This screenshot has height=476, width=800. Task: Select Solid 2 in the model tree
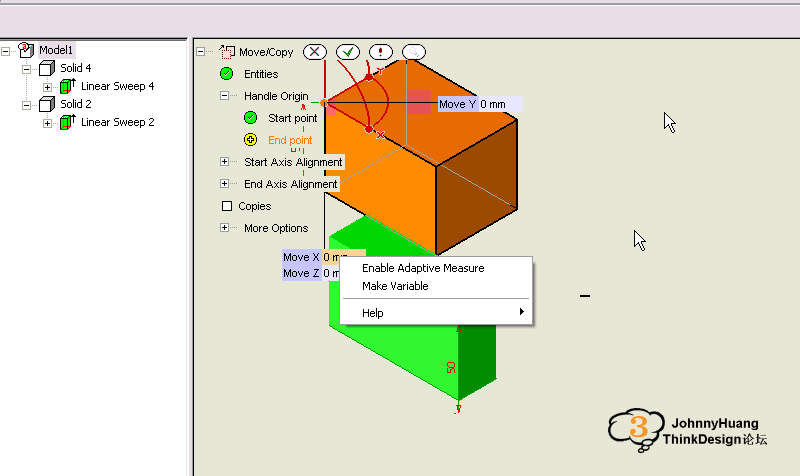coord(76,104)
